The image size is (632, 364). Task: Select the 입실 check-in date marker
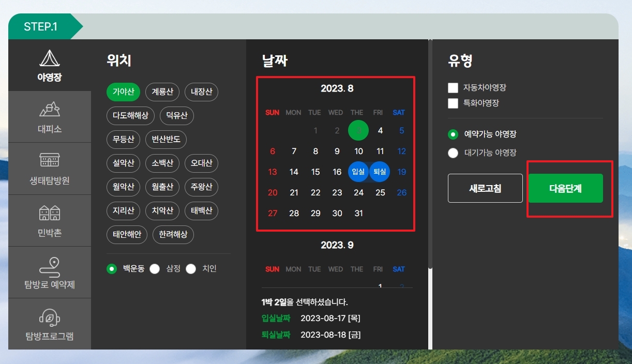(x=358, y=172)
